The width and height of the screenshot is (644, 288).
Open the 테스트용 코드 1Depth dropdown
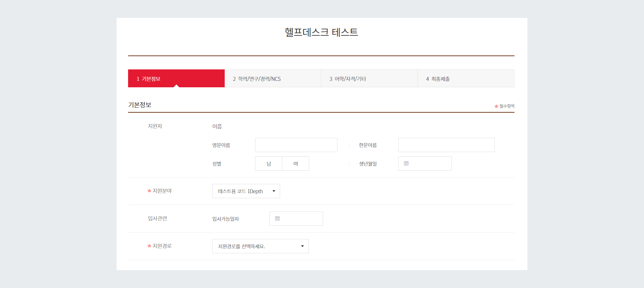pos(246,191)
